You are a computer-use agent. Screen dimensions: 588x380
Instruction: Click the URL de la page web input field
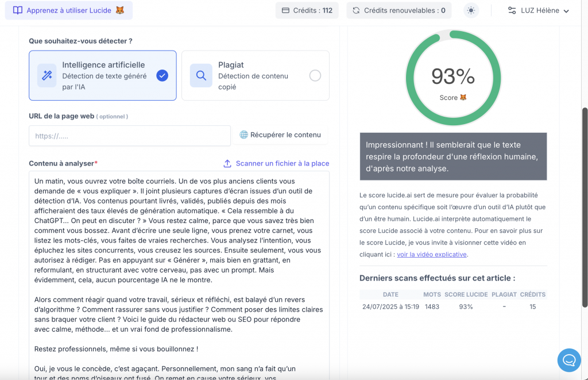pos(130,136)
